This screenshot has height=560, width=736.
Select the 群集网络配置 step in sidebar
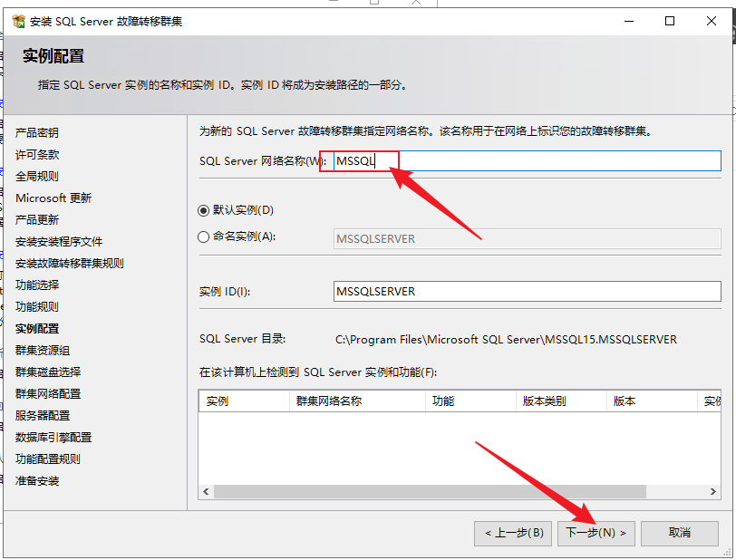(48, 394)
